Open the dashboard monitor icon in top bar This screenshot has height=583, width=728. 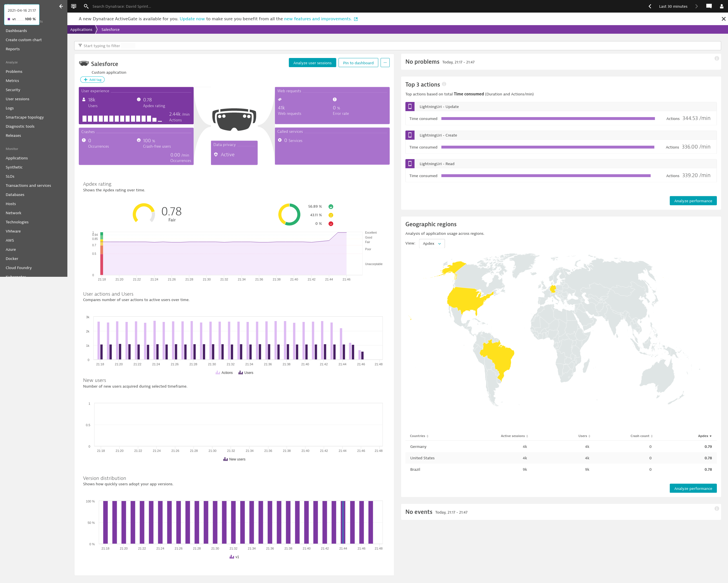74,6
